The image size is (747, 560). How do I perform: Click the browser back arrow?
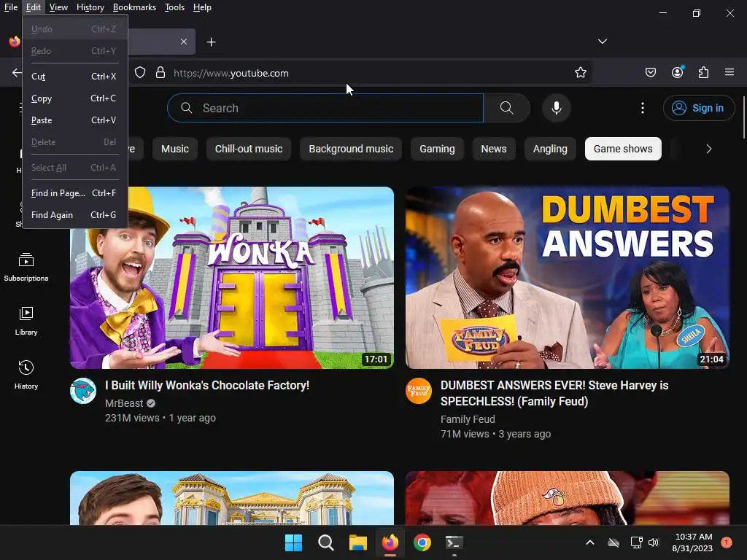(x=17, y=72)
